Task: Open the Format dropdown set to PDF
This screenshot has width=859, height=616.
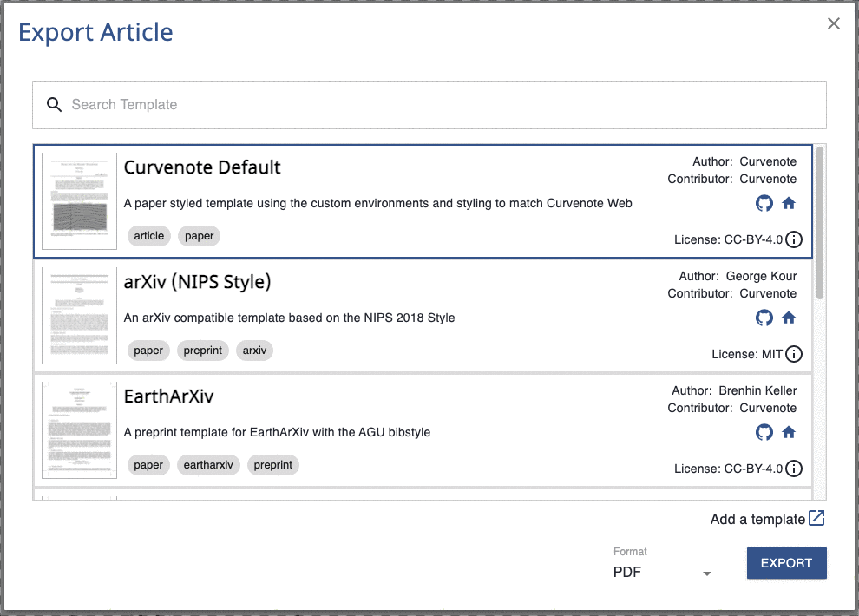Action: [665, 573]
